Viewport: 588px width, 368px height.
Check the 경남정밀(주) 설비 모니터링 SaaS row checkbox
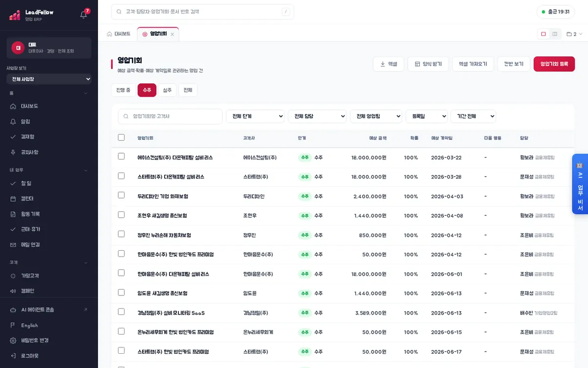[122, 312]
